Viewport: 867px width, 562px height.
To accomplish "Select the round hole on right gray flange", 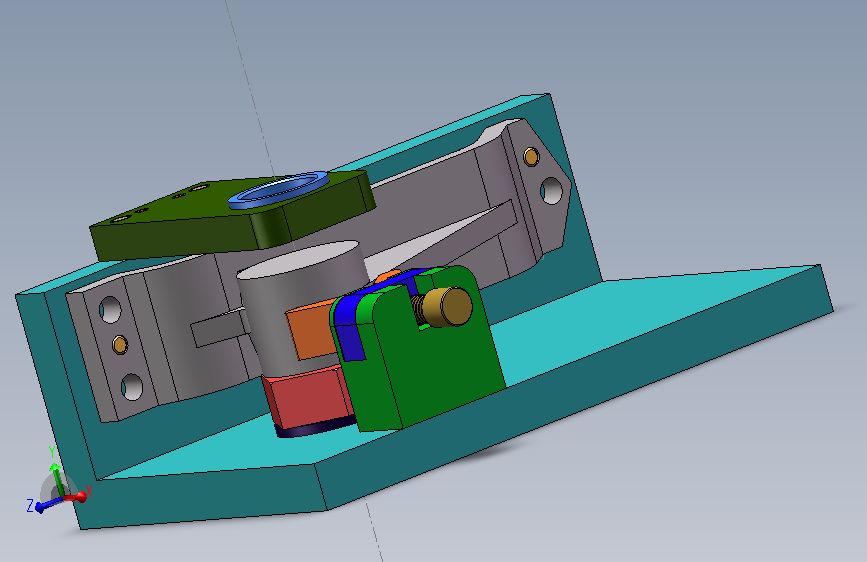I will (551, 191).
